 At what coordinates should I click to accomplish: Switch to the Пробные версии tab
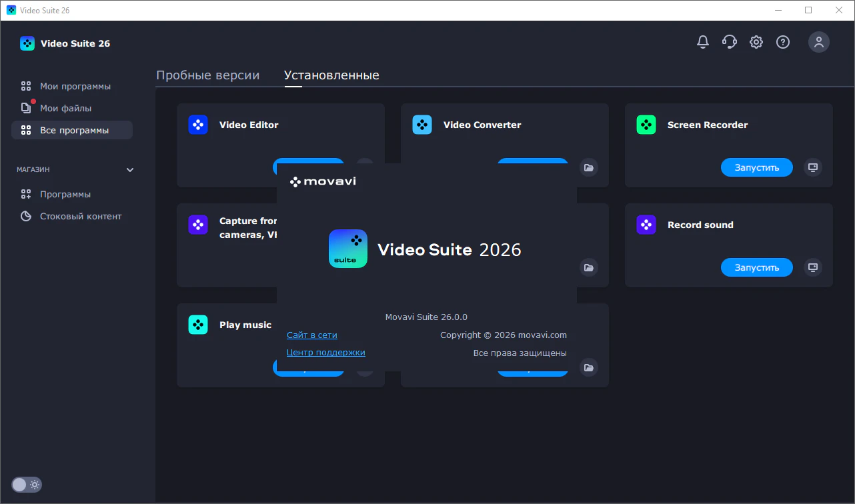coord(207,75)
